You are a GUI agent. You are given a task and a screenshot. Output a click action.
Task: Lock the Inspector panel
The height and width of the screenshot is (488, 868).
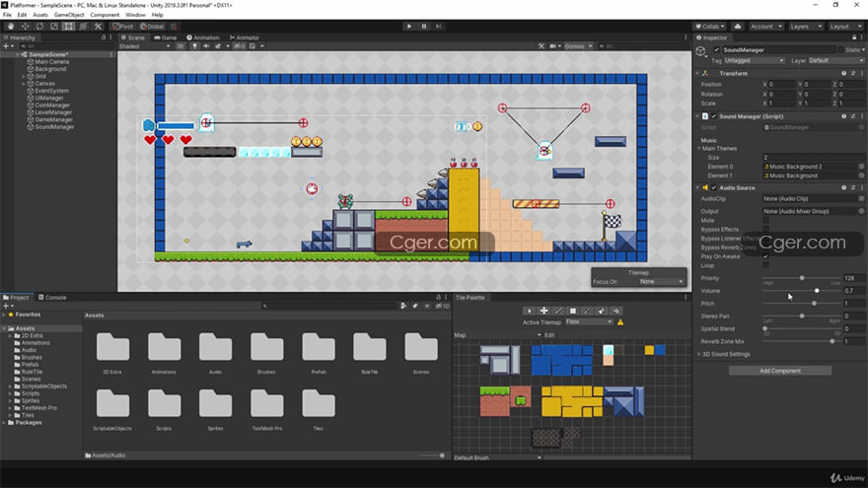tap(854, 37)
